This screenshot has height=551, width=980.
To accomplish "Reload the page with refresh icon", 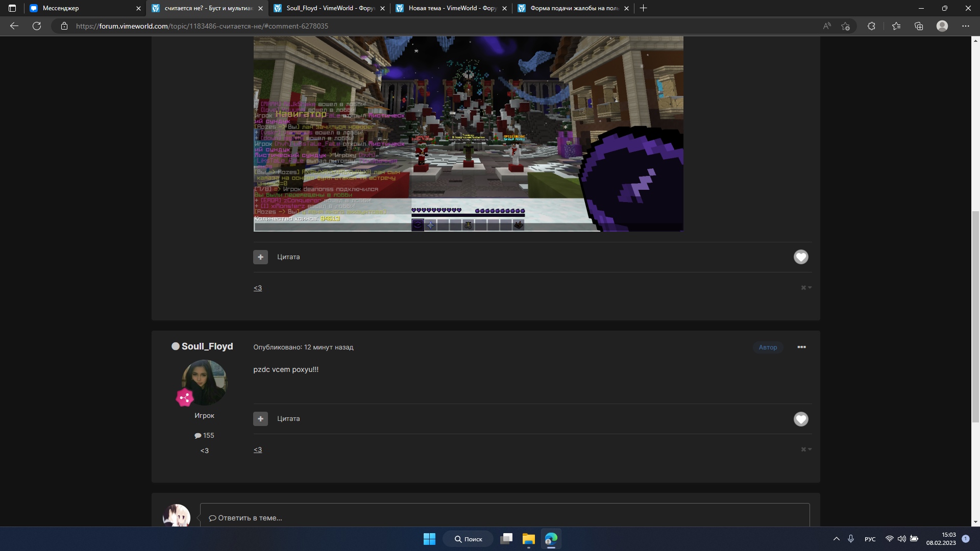I will (x=37, y=26).
